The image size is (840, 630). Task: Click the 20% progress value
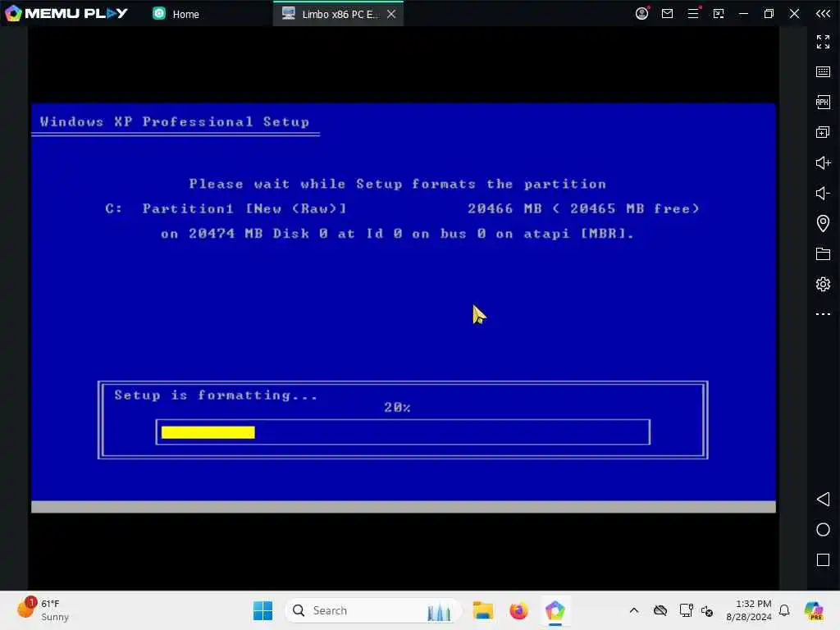click(397, 408)
